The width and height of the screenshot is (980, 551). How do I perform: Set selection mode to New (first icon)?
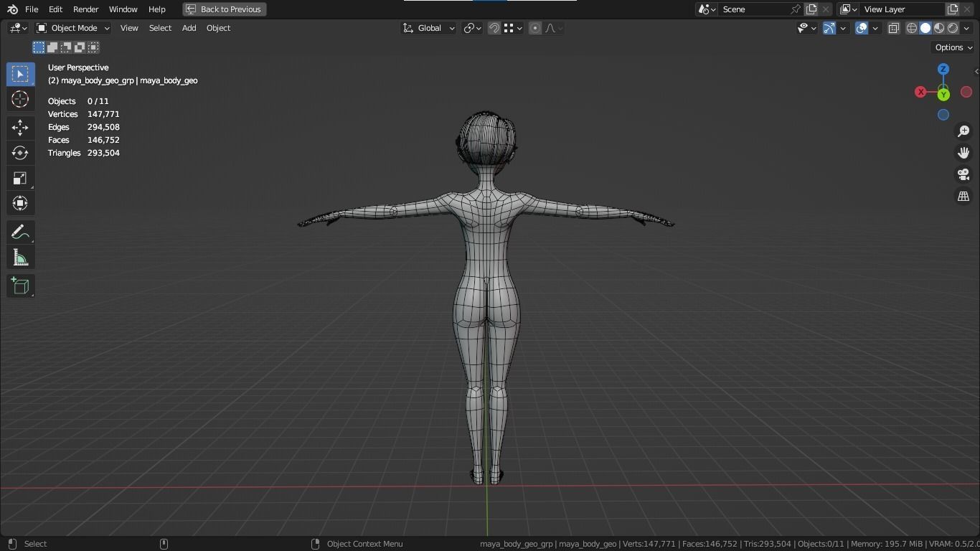pyautogui.click(x=39, y=47)
